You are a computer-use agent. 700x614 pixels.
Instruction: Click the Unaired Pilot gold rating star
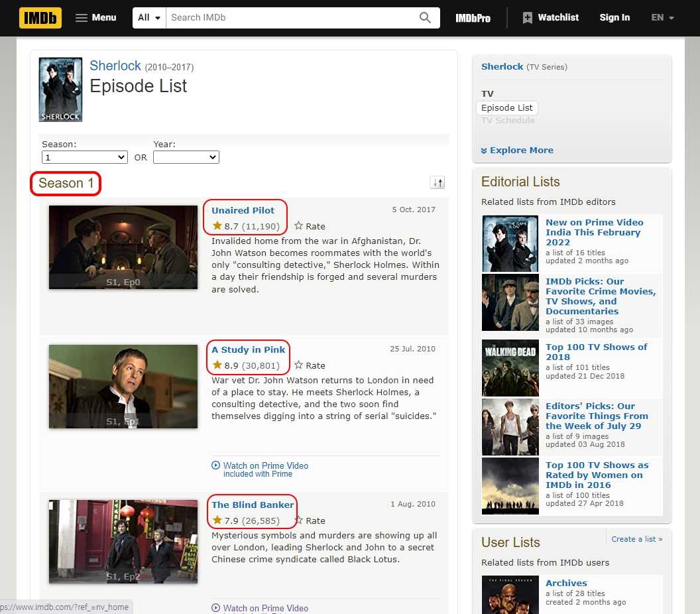tap(217, 225)
